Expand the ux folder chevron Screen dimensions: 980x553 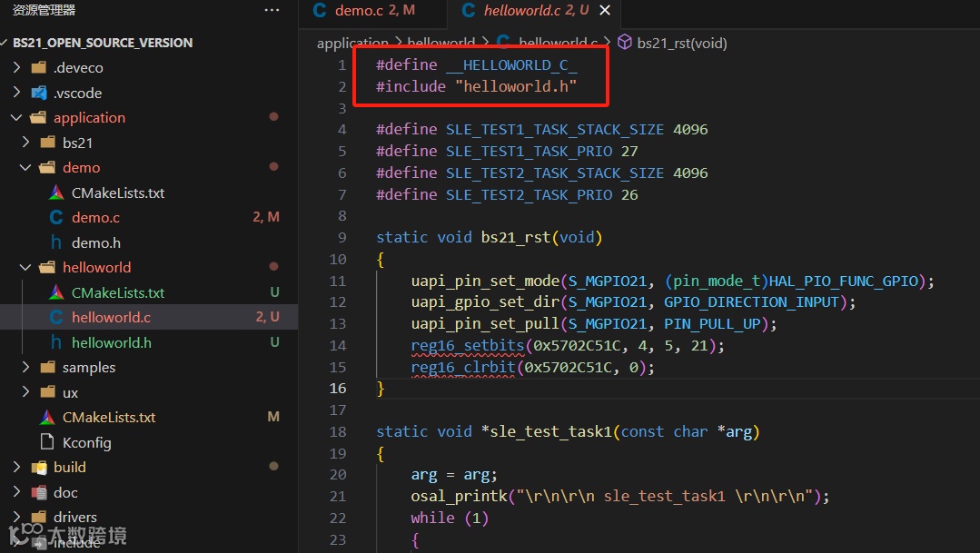pyautogui.click(x=25, y=392)
